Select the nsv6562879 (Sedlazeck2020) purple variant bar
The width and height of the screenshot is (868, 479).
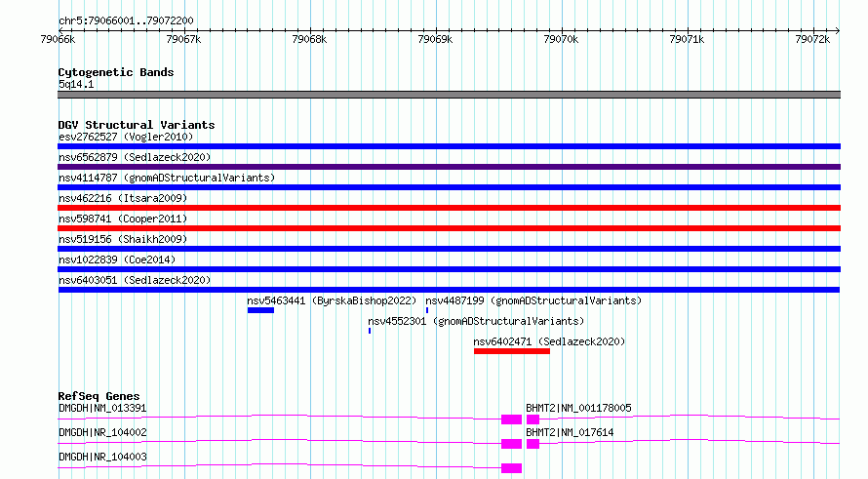pyautogui.click(x=449, y=167)
